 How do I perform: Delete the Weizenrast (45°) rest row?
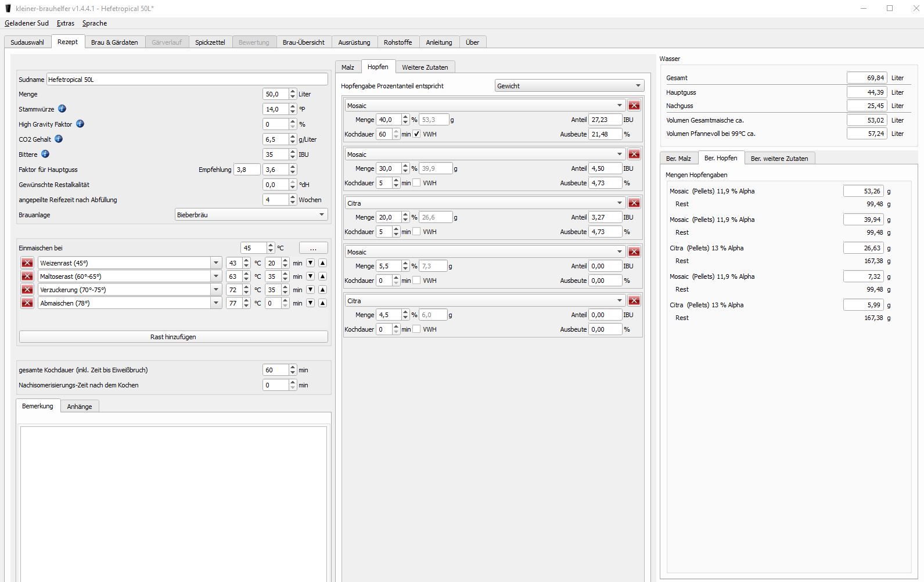click(27, 263)
